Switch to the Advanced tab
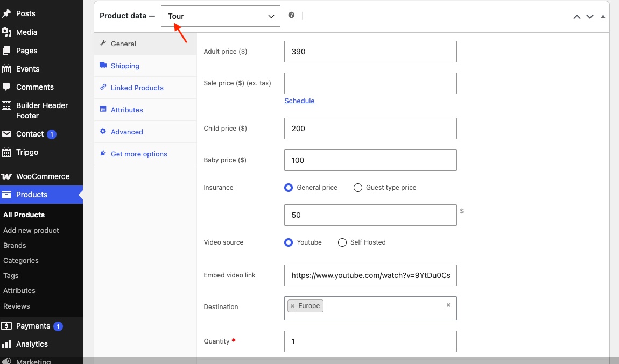The height and width of the screenshot is (364, 619). point(145,132)
